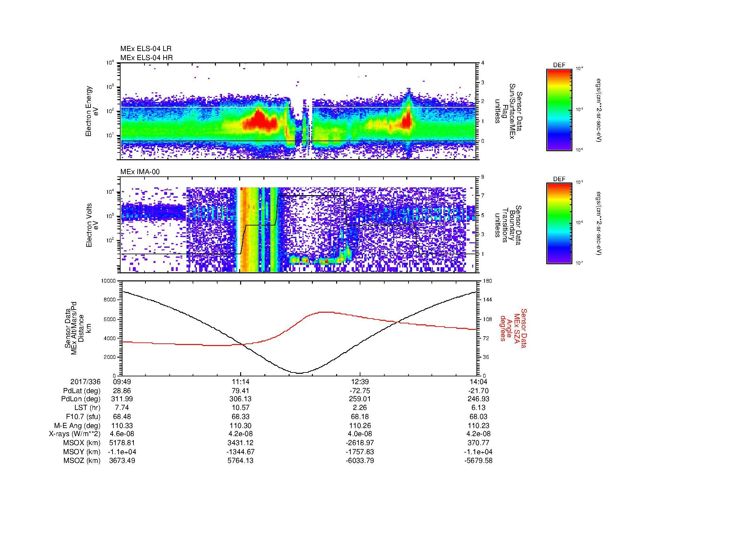Click X-rays value 4.0e-08
This screenshot has height=534, width=756.
tap(360, 434)
